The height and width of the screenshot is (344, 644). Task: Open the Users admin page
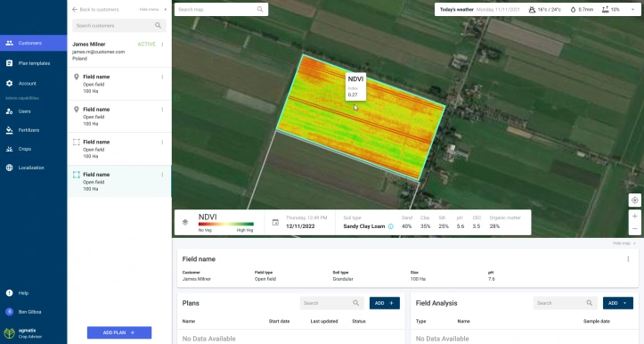click(x=33, y=111)
